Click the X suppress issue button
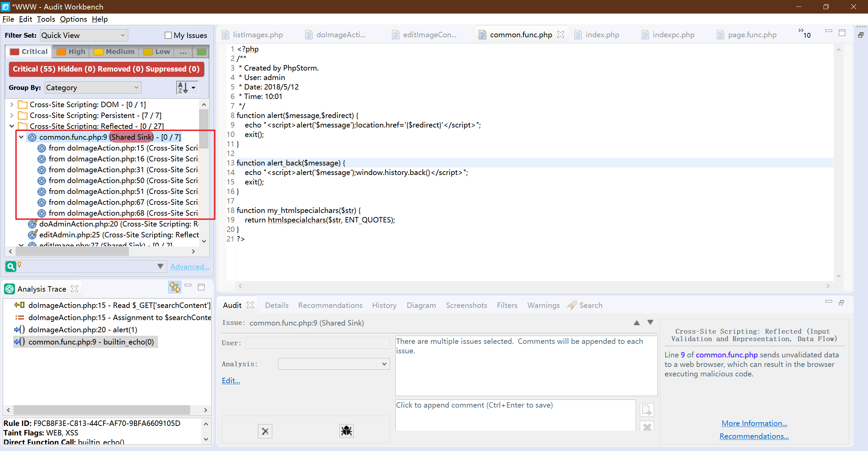Image resolution: width=868 pixels, height=451 pixels. coord(265,431)
